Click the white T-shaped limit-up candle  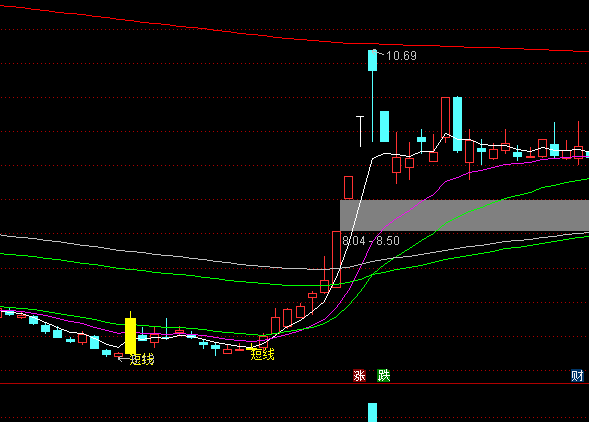coord(360,131)
